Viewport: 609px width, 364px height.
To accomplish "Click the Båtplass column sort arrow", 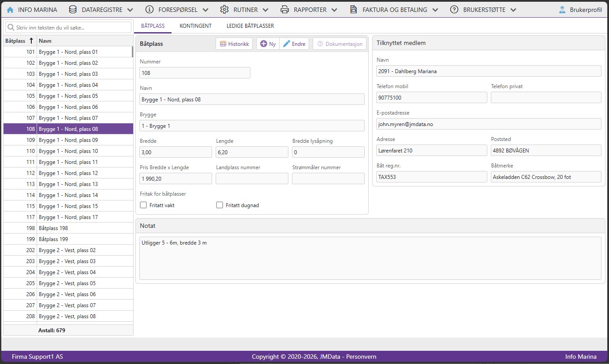I will (x=31, y=41).
